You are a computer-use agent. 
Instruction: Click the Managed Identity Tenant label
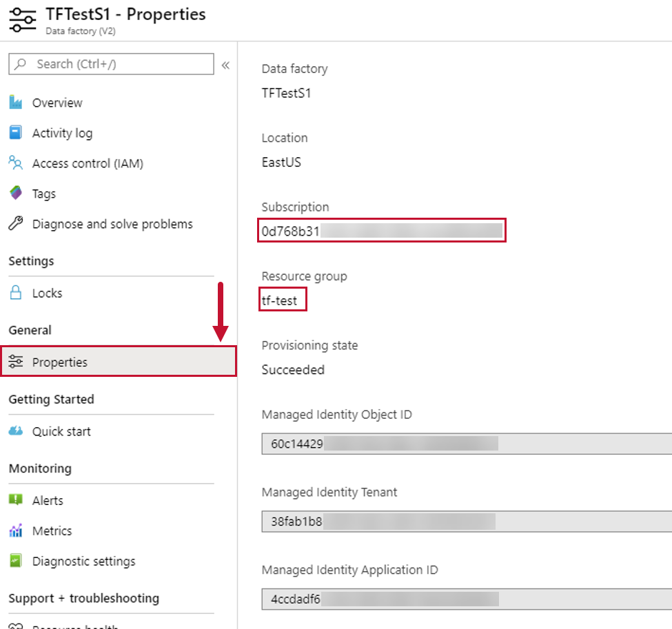pos(329,492)
